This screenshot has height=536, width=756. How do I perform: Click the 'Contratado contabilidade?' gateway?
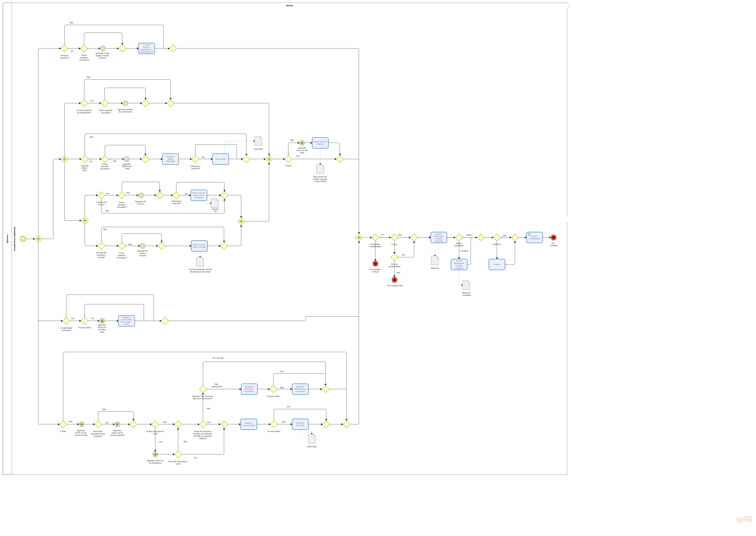click(x=375, y=237)
